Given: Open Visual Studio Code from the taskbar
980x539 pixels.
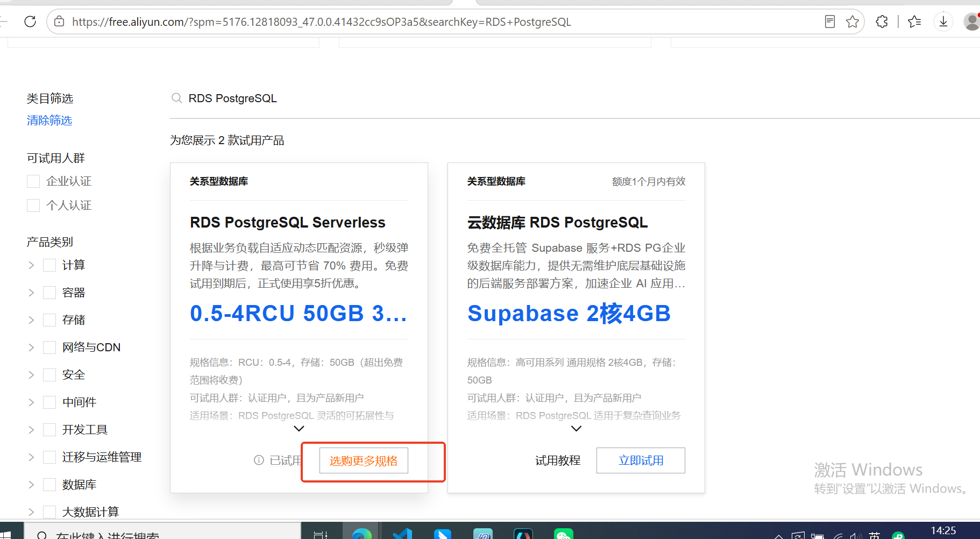Looking at the screenshot, I should pos(402,533).
